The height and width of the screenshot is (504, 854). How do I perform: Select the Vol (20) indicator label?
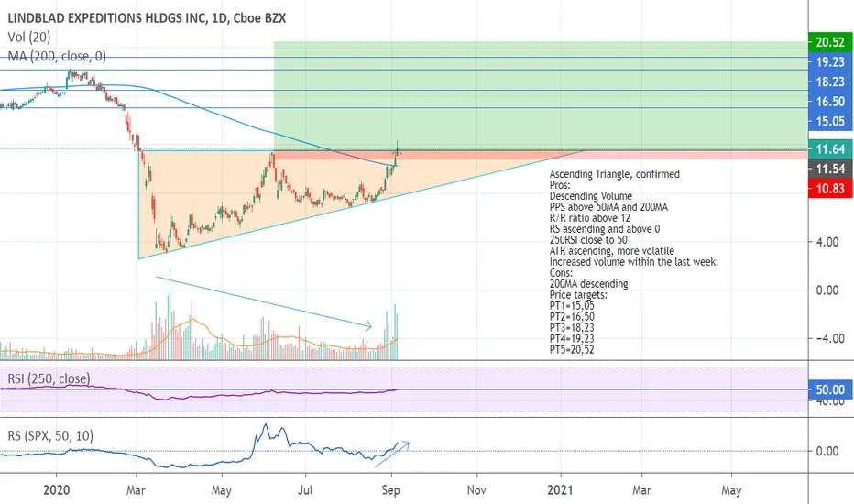click(29, 37)
